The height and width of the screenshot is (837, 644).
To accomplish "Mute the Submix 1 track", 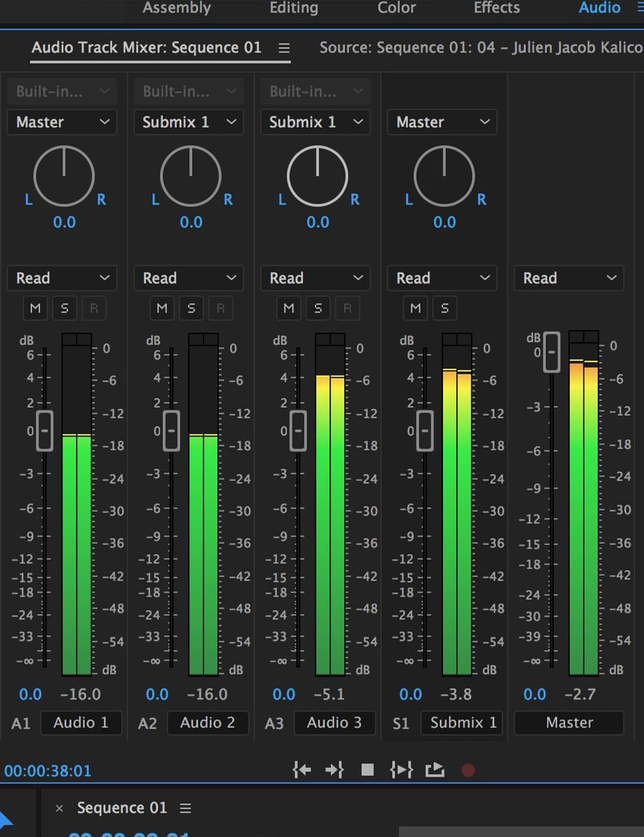I will (415, 308).
